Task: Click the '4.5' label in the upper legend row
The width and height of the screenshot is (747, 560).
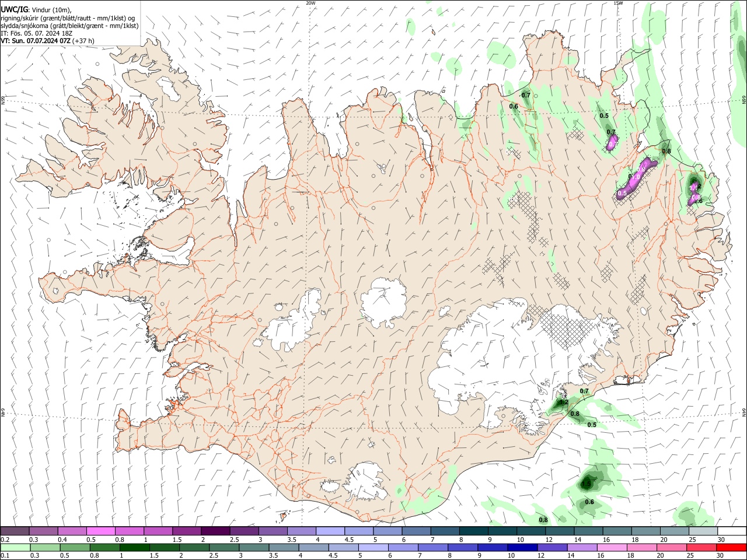Action: click(x=349, y=540)
